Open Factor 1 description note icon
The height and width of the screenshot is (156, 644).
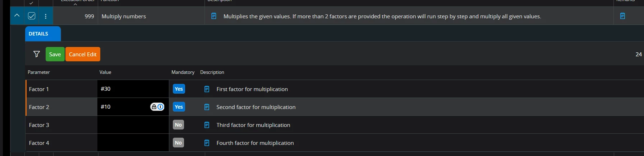207,89
